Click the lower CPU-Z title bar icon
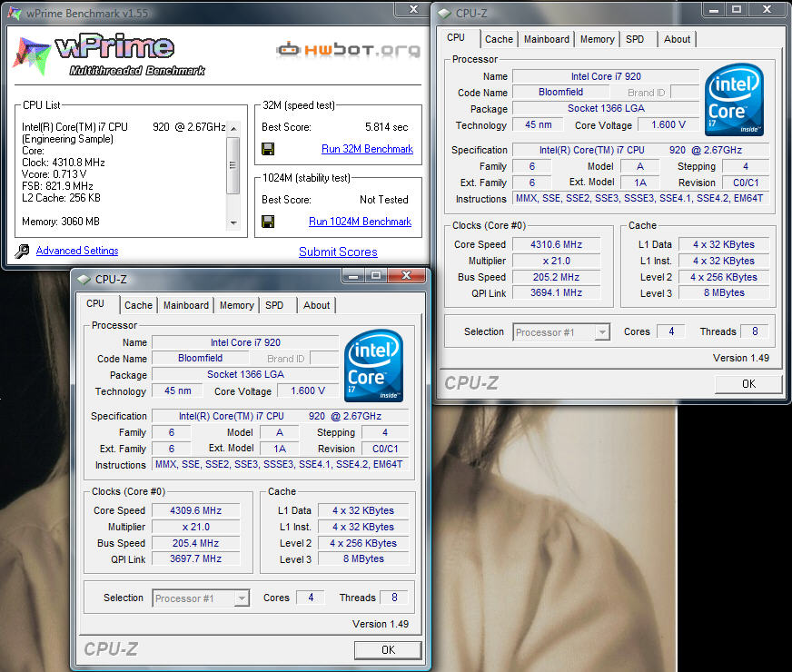Viewport: 792px width, 672px height. point(84,279)
